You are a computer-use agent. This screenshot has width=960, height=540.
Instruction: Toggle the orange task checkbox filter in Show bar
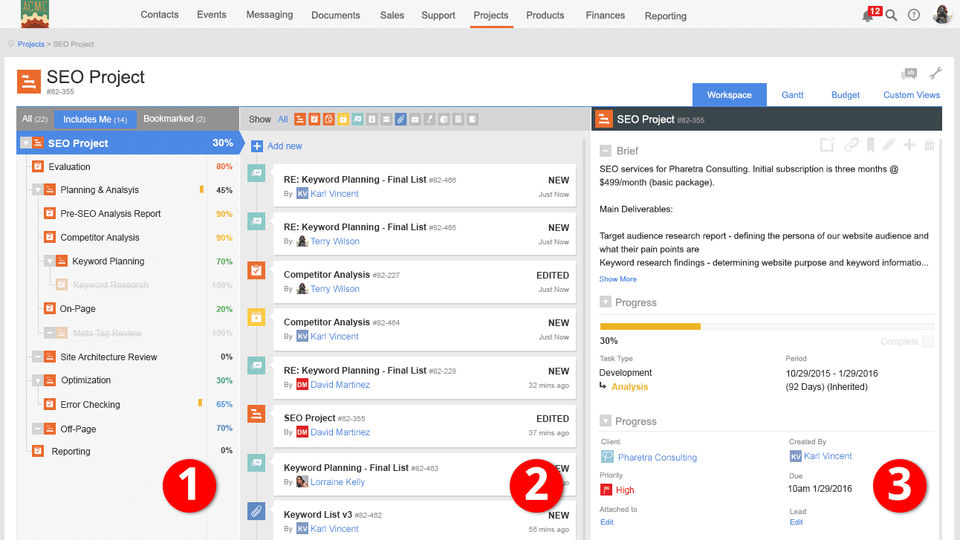314,119
